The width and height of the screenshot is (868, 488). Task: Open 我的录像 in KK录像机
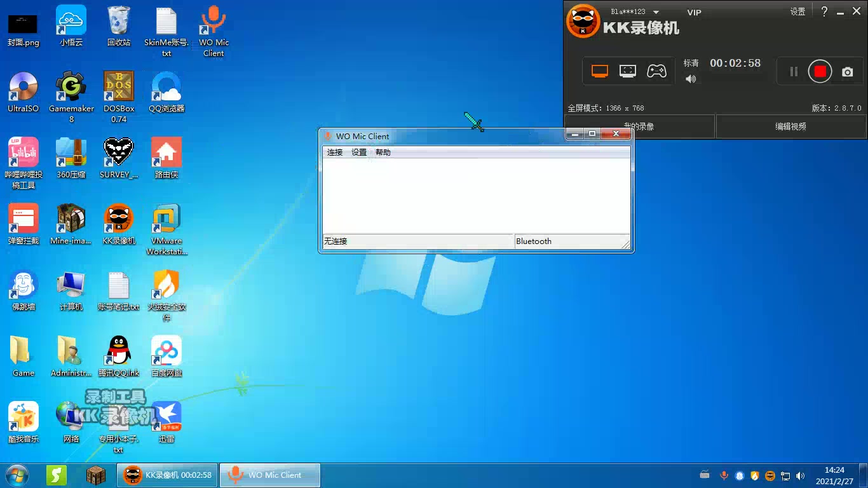click(639, 126)
